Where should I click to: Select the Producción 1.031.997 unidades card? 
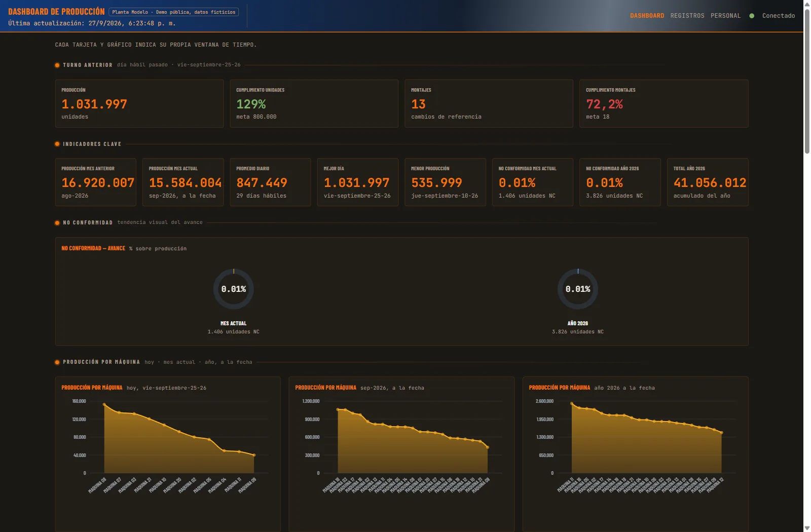(x=139, y=103)
